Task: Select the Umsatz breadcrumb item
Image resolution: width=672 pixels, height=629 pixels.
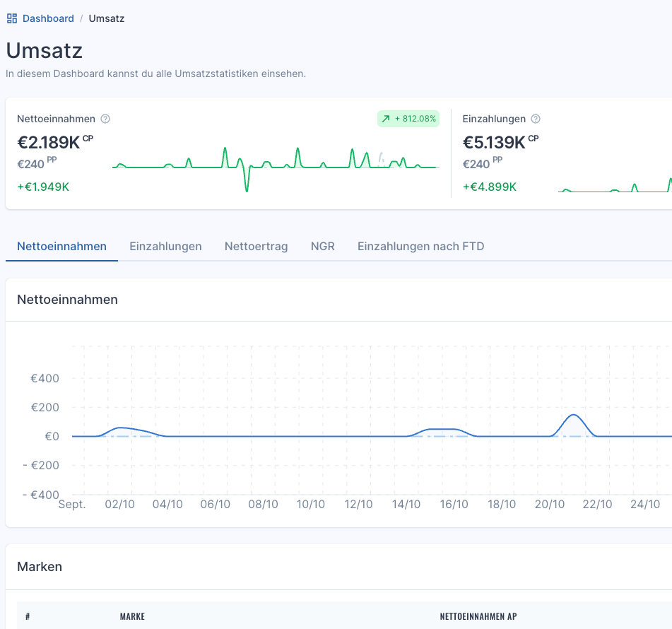Action: coord(106,18)
